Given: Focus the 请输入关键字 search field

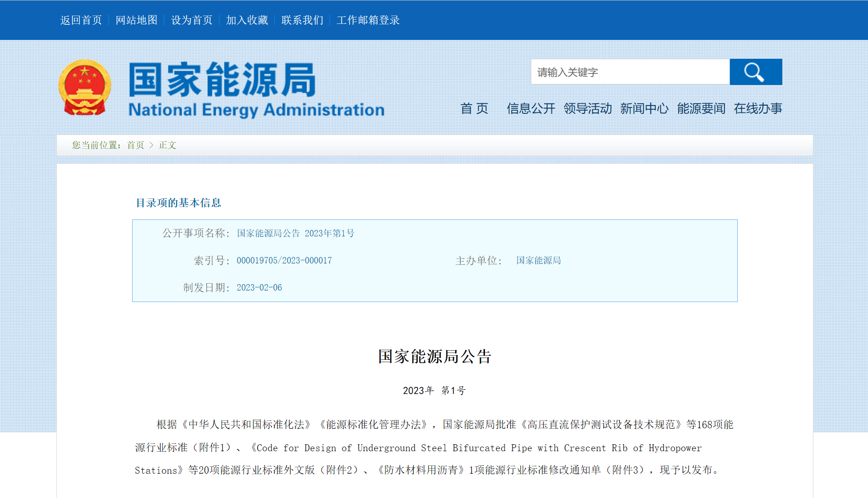Looking at the screenshot, I should click(629, 72).
